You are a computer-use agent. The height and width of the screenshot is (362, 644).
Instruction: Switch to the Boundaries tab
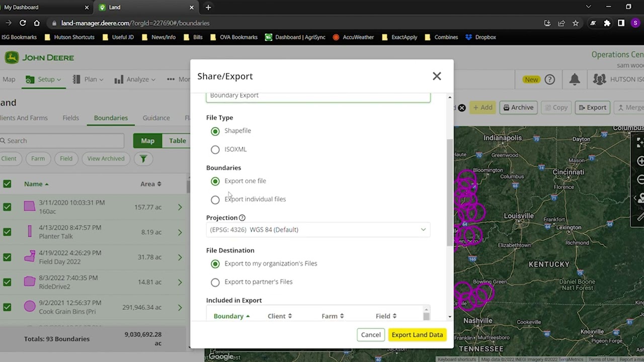[111, 118]
